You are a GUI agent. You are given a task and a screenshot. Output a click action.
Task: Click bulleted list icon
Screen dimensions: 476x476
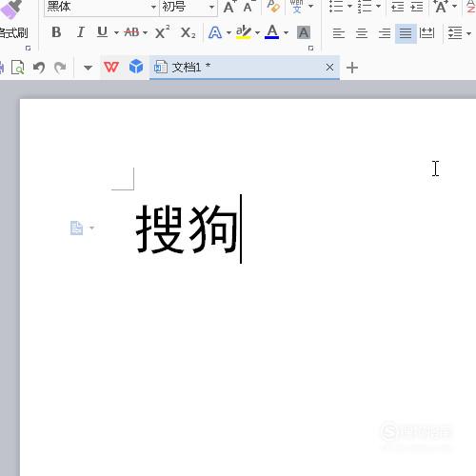tap(336, 7)
